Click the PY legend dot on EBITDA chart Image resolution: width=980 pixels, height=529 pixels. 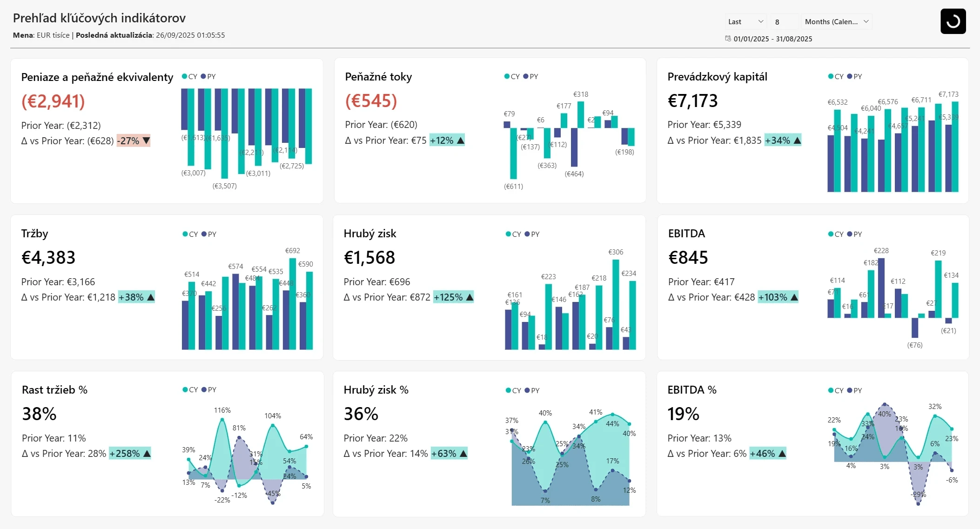tap(849, 234)
